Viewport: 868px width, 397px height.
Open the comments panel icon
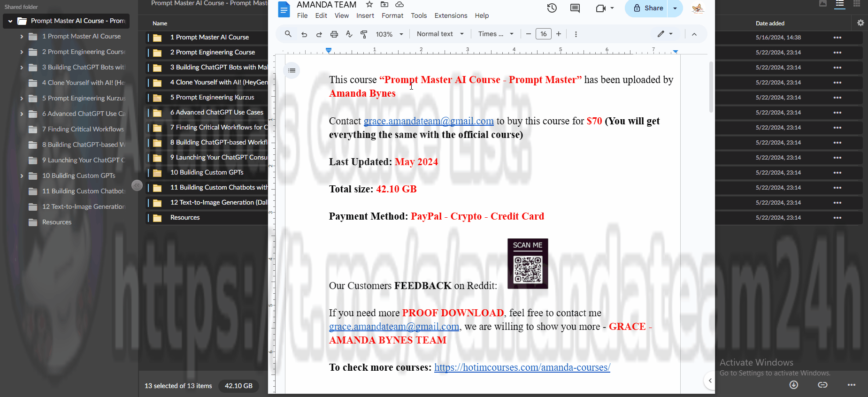[575, 8]
